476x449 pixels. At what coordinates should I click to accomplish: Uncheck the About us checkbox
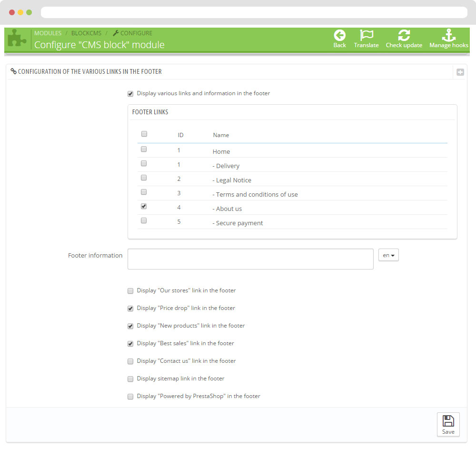click(x=144, y=207)
